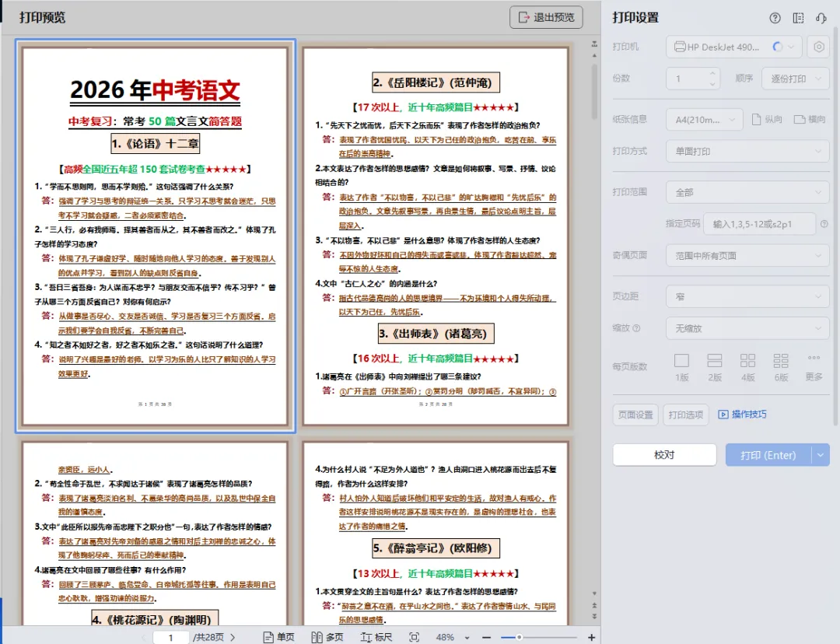
Task: Click the Help question-mark icon in print settings
Action: pyautogui.click(x=775, y=18)
